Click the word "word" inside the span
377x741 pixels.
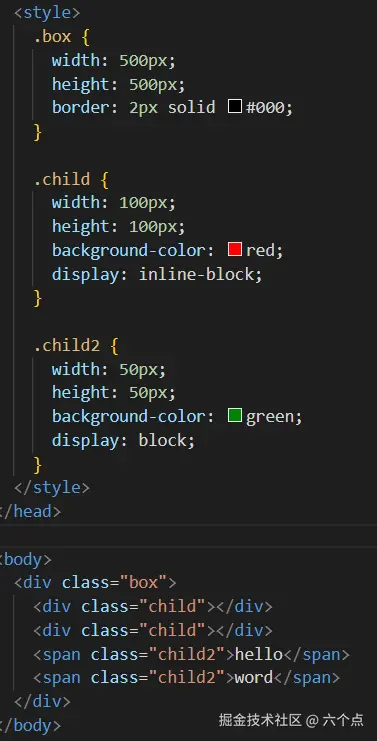(254, 678)
